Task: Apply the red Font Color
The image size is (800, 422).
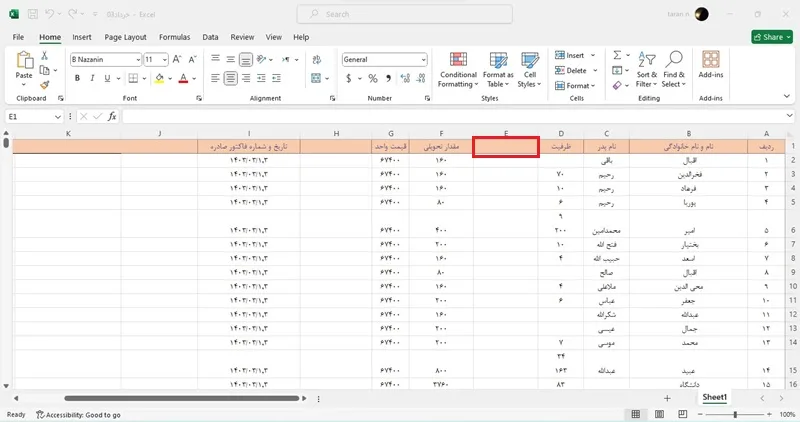Action: [183, 78]
